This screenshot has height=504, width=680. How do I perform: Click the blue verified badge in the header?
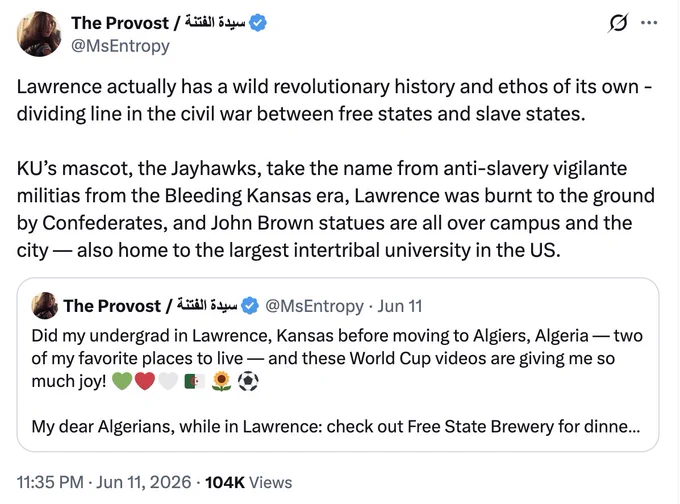[258, 23]
